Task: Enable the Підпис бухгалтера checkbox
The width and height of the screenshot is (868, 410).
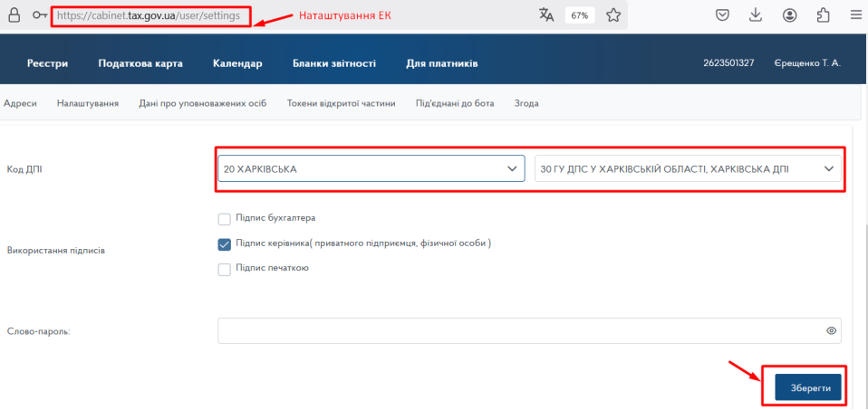Action: point(224,219)
